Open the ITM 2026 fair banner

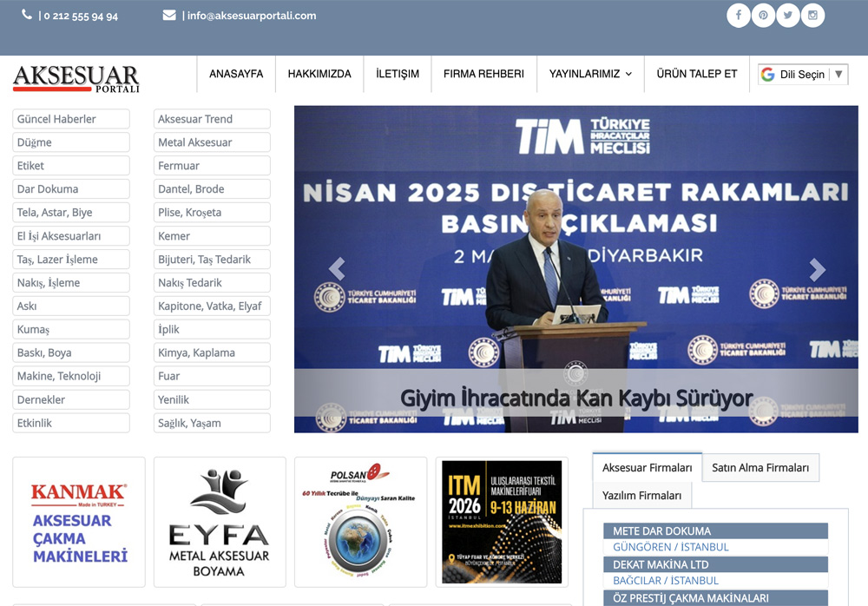click(502, 522)
